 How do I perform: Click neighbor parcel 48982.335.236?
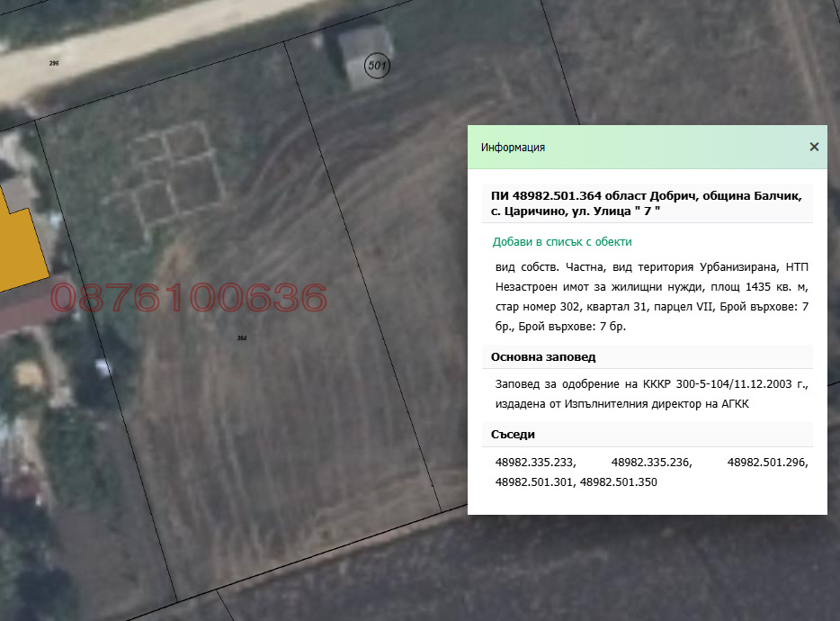[x=651, y=463]
